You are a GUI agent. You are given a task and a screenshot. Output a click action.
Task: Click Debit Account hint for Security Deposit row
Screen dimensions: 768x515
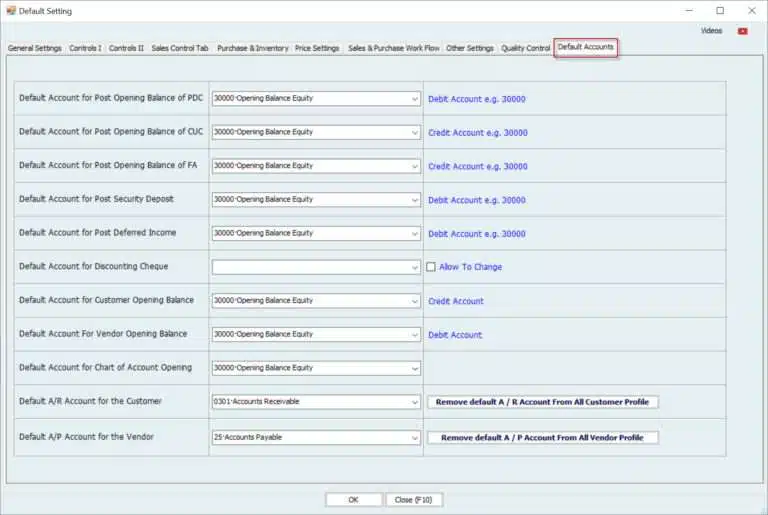pyautogui.click(x=477, y=200)
